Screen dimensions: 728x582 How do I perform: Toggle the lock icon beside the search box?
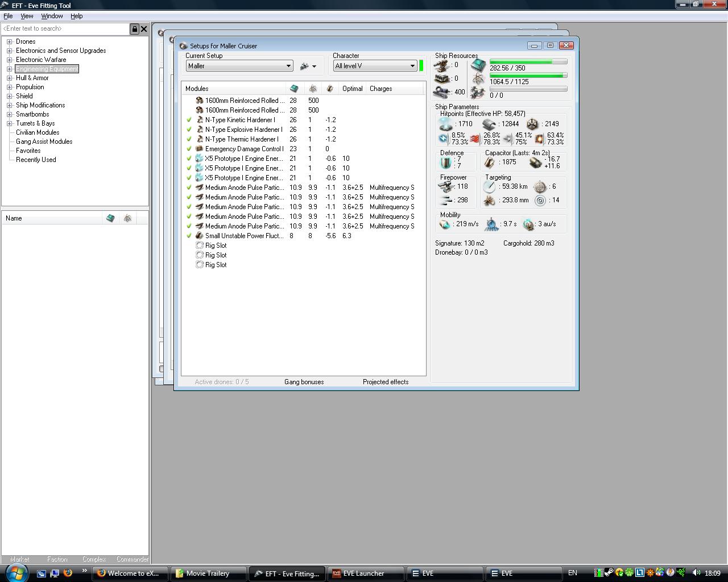(134, 29)
